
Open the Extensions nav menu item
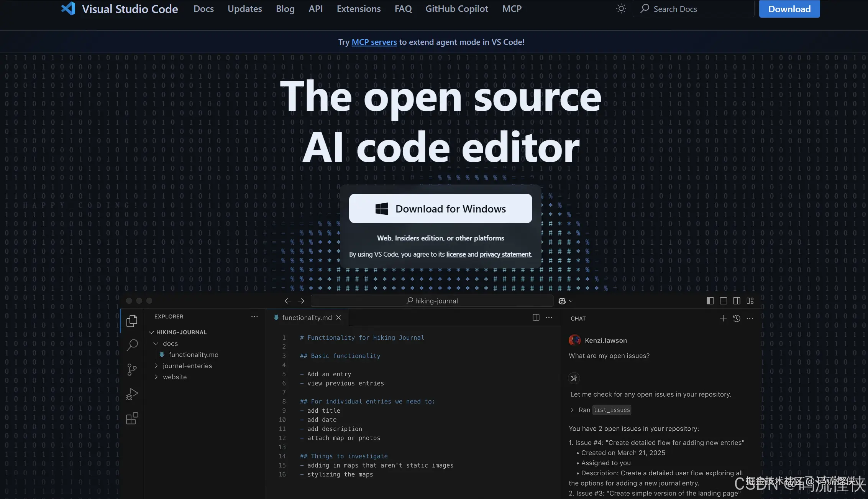(x=358, y=9)
